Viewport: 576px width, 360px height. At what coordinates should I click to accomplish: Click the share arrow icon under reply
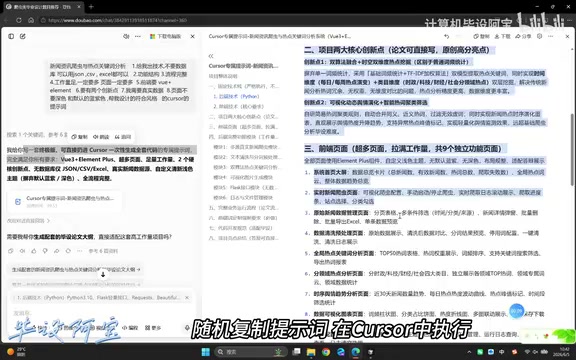[x=57, y=251]
